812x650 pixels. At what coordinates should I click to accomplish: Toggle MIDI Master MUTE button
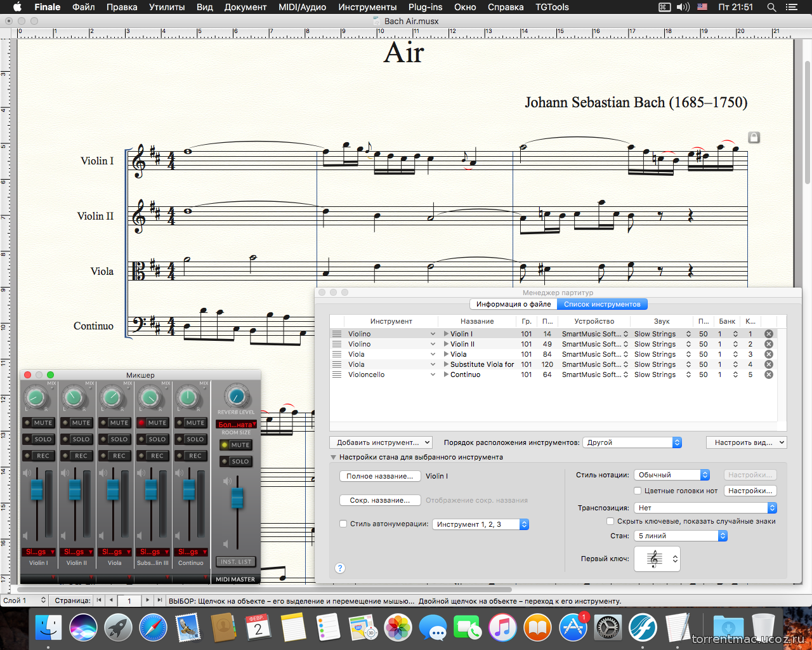point(236,445)
